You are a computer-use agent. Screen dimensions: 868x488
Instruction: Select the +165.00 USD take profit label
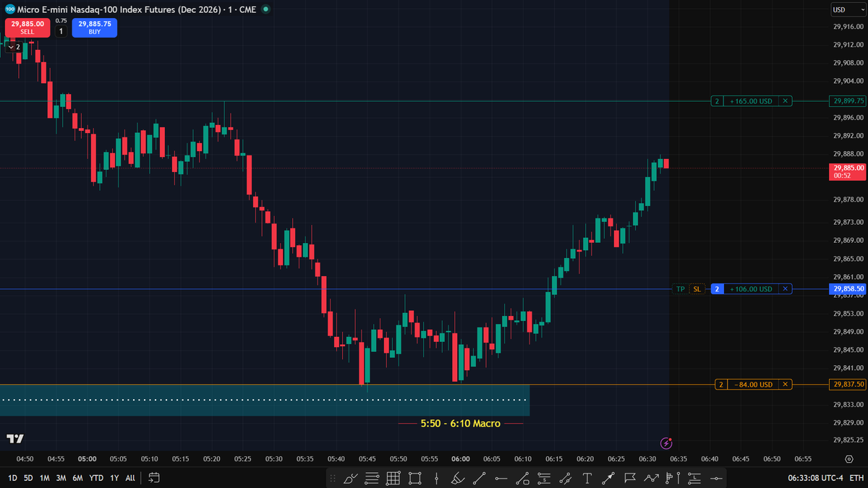point(752,101)
